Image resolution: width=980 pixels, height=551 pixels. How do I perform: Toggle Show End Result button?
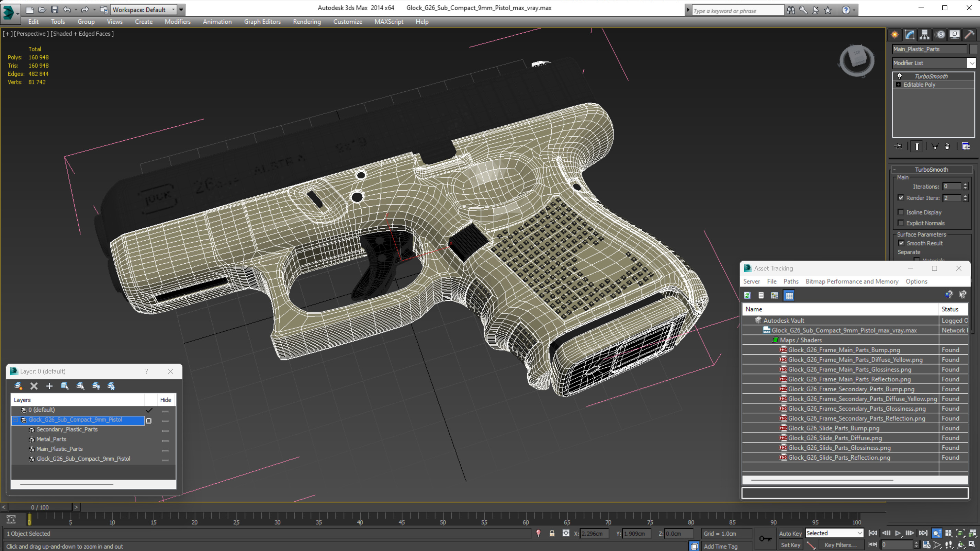[917, 146]
